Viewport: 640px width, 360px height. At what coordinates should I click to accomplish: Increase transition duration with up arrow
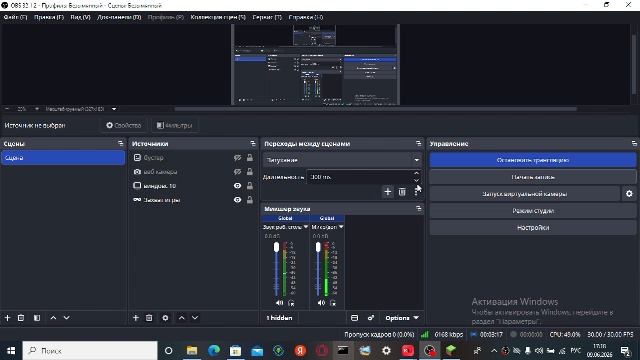(416, 173)
